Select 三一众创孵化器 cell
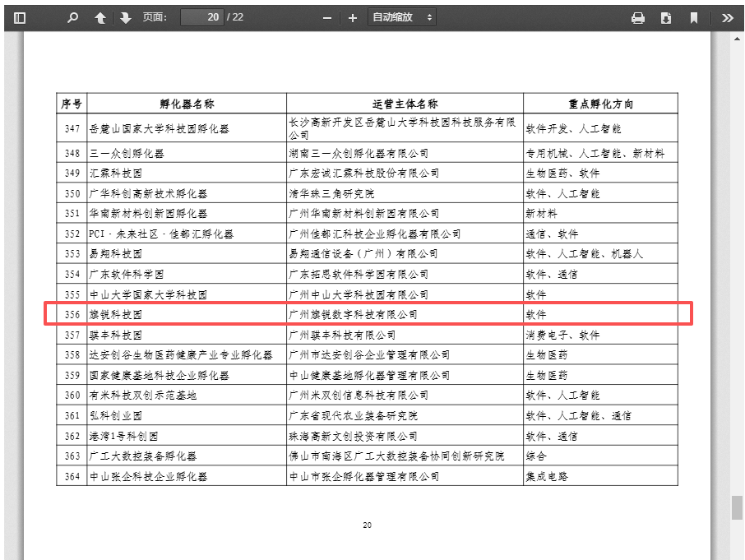745x560 pixels. pos(187,153)
